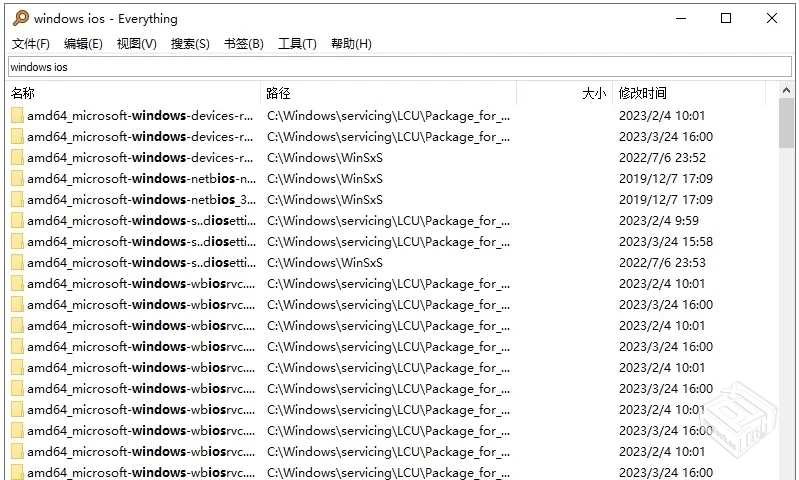Open the 文件(F) menu
The image size is (799, 480).
click(31, 44)
